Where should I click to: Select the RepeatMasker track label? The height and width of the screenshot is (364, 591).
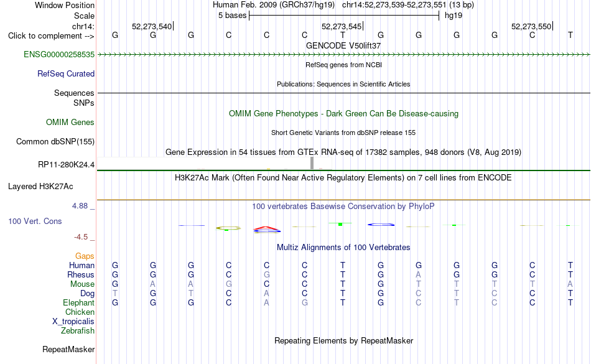(68, 350)
